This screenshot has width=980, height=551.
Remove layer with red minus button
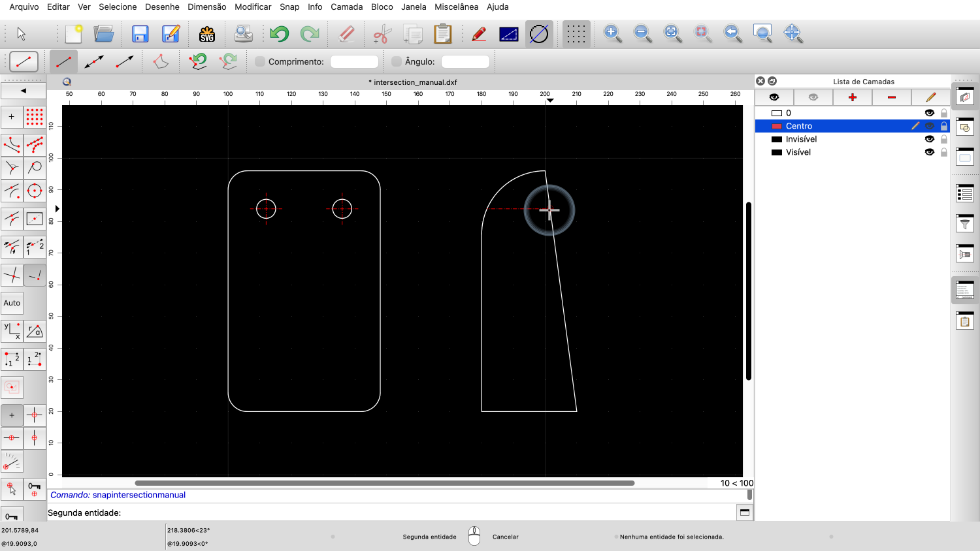pos(892,97)
